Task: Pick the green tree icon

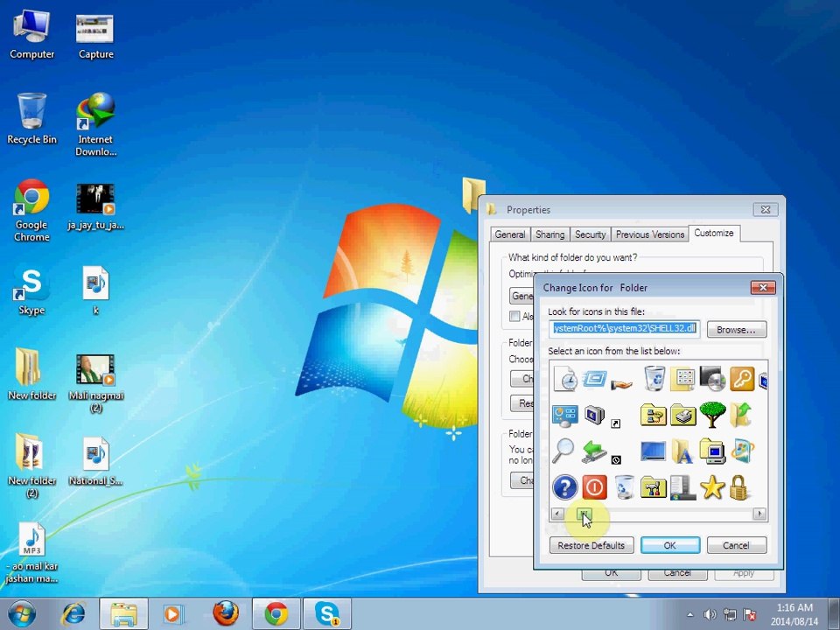Action: [x=712, y=415]
